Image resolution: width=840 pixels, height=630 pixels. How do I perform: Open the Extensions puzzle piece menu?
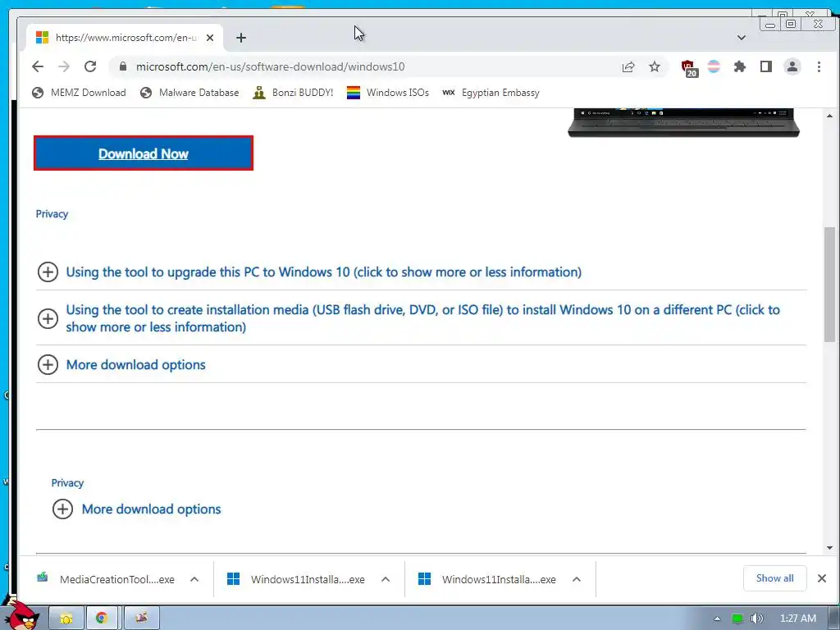pos(740,66)
